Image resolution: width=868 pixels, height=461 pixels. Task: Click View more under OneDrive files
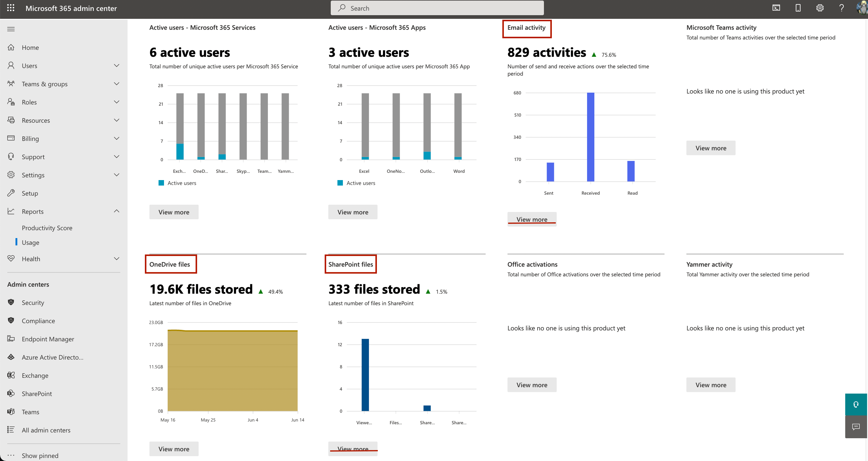[174, 449]
